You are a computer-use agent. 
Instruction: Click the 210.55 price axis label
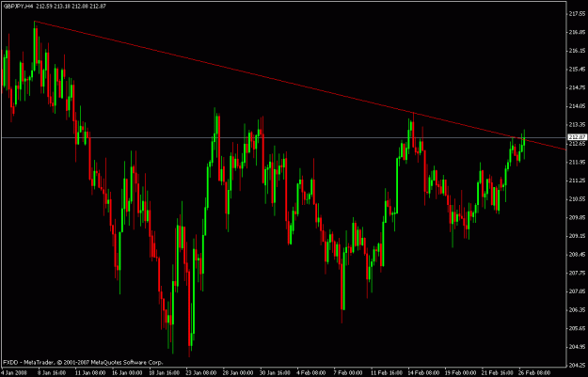(x=578, y=199)
